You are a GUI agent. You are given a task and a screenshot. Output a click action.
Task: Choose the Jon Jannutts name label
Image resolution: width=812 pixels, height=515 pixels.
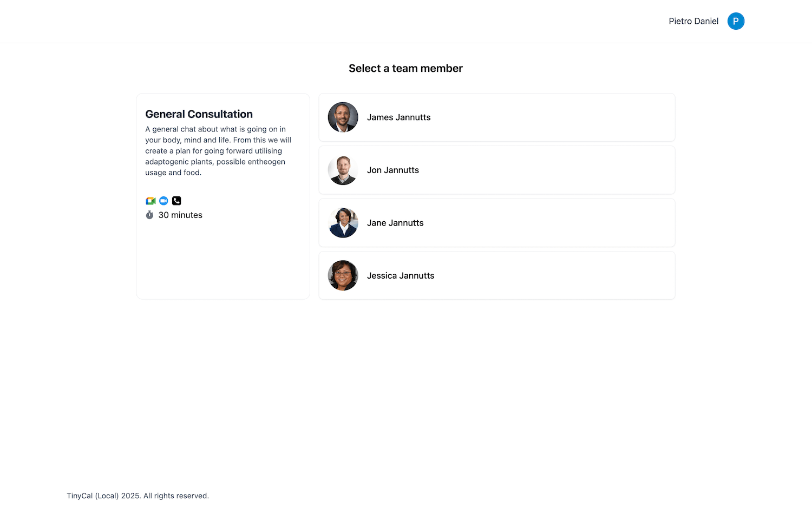tap(392, 170)
